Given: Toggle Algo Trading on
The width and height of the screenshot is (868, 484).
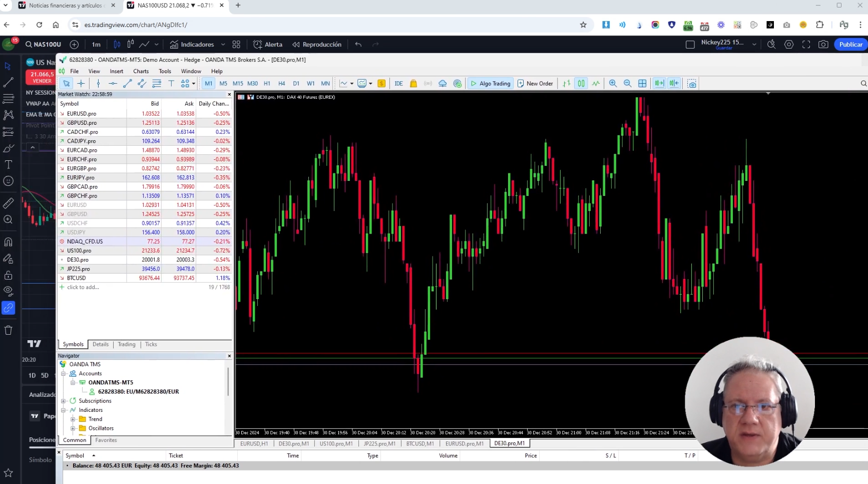Looking at the screenshot, I should click(490, 83).
